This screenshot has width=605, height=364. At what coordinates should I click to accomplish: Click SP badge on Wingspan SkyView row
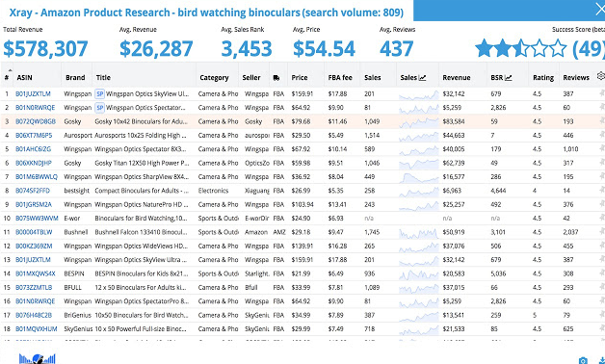pos(99,93)
